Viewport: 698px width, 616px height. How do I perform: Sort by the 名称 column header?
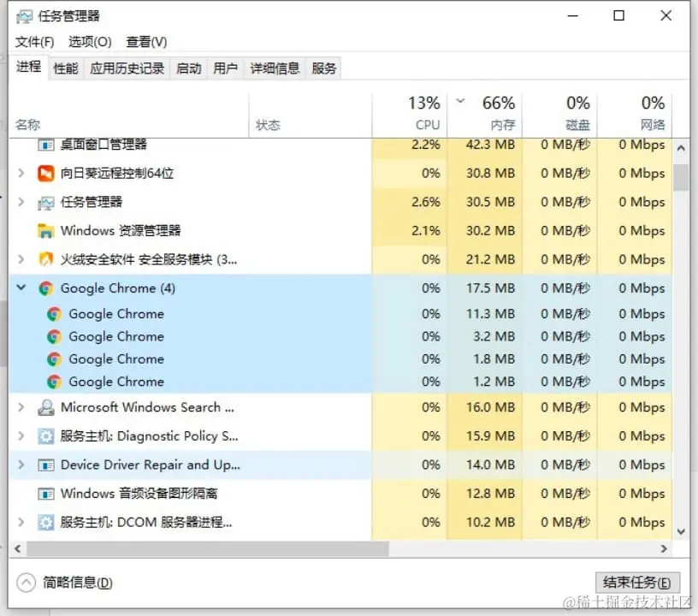(128, 115)
